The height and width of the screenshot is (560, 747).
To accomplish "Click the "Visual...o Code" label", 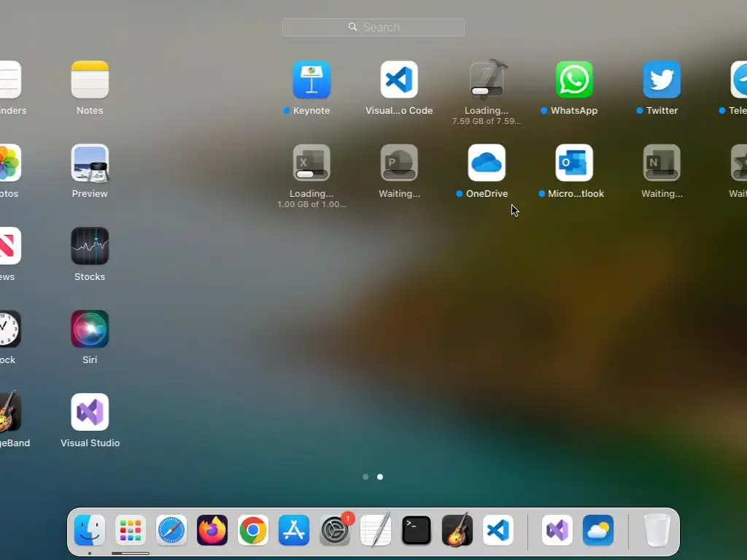I will (x=399, y=111).
